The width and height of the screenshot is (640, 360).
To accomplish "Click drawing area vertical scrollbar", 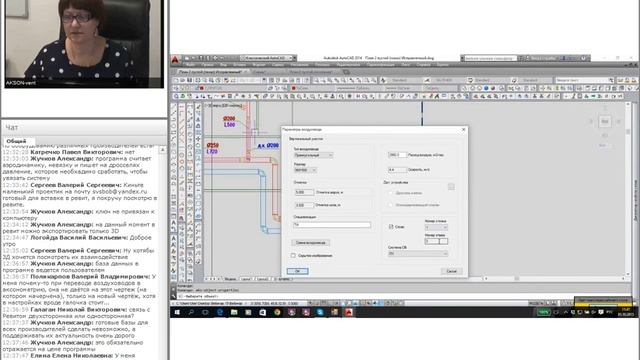I will [x=628, y=189].
